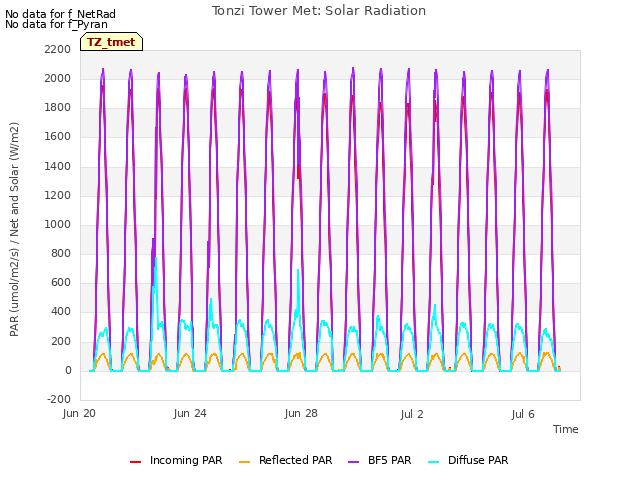
Task: Click the 200 y-axis tick label
Action: [61, 341]
